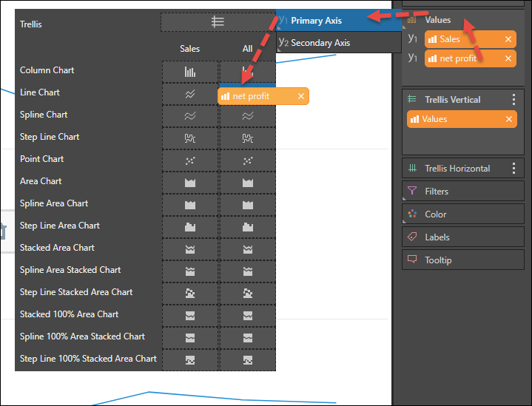
Task: Close the dragged net profit chip
Action: coord(301,96)
